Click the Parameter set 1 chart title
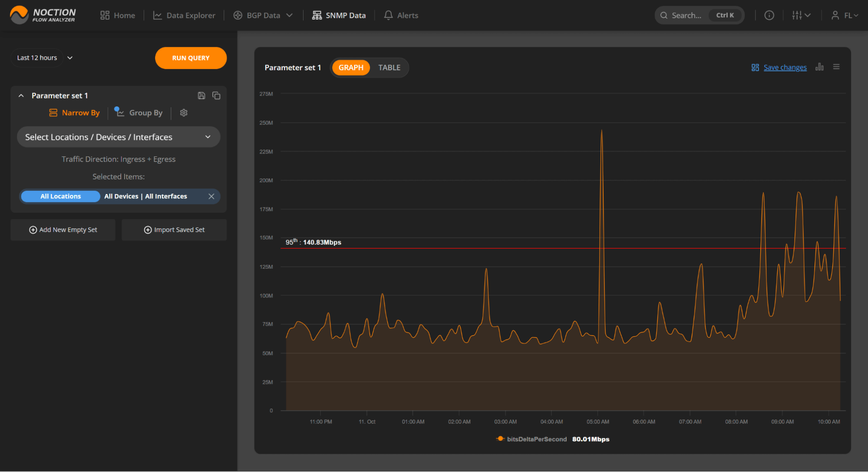The image size is (868, 472). pos(293,67)
